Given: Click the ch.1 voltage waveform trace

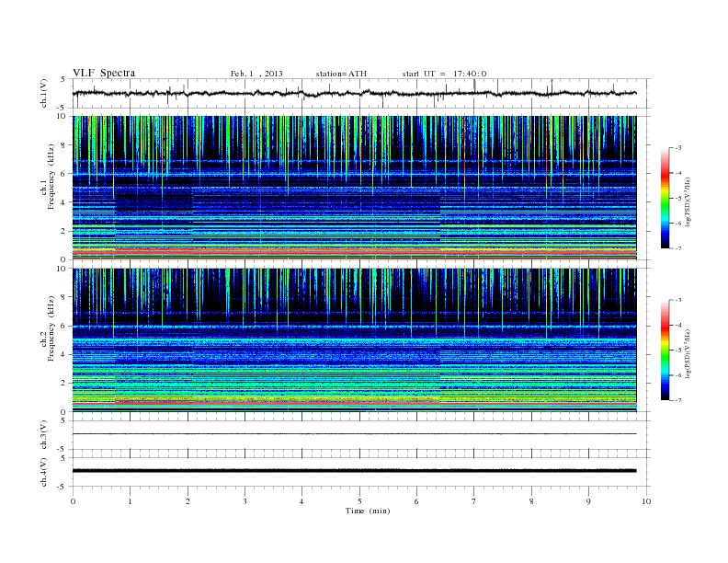Looking at the screenshot, I should [355, 93].
